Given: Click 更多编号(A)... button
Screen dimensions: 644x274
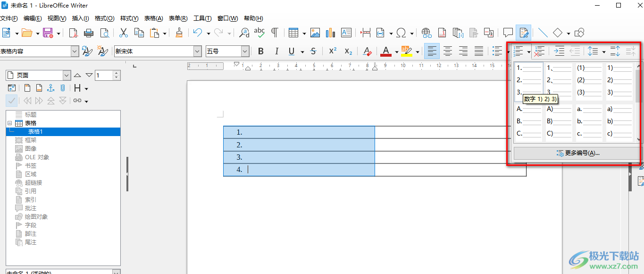Looking at the screenshot, I should point(577,153).
